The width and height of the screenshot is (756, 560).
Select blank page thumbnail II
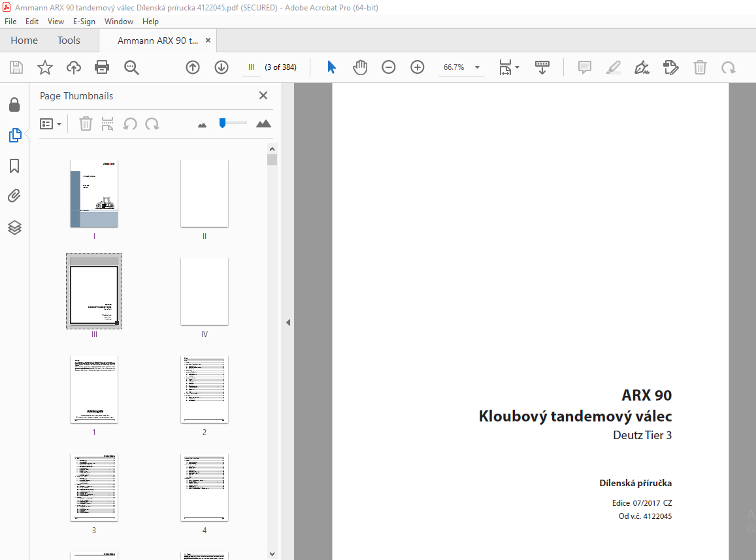click(205, 193)
